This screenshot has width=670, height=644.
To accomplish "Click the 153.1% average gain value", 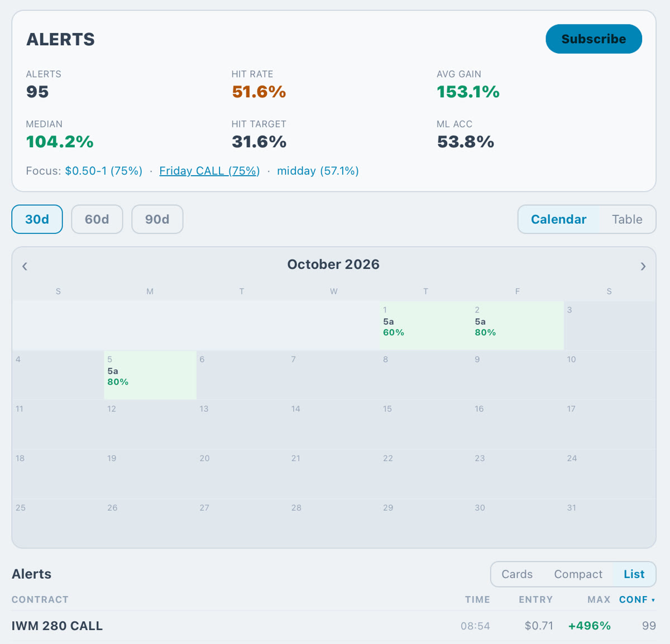I will (x=468, y=92).
